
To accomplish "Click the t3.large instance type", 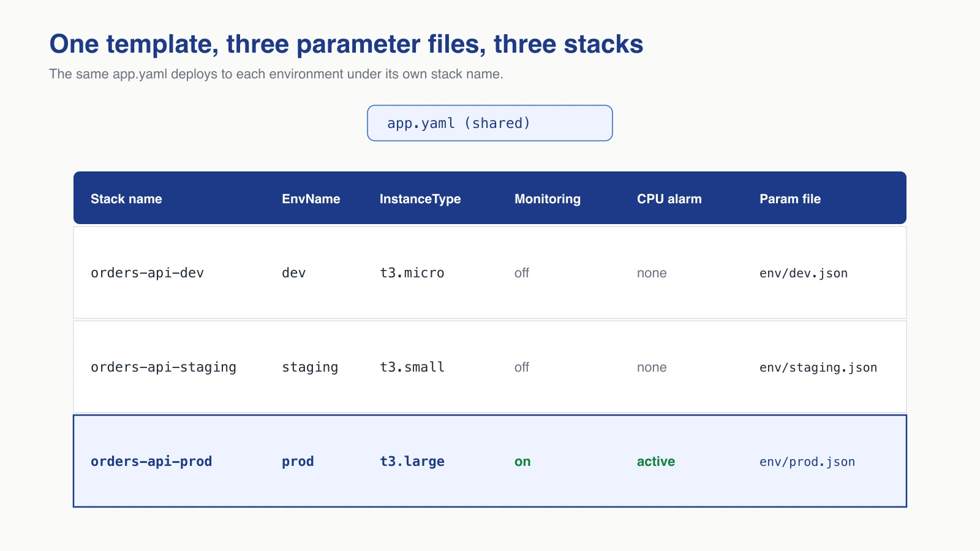I will coord(412,462).
